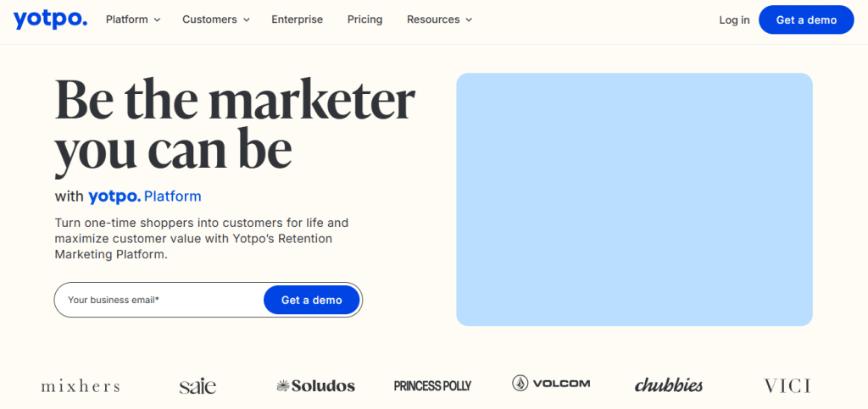Click the Princess Polly logo
868x409 pixels.
(x=432, y=386)
